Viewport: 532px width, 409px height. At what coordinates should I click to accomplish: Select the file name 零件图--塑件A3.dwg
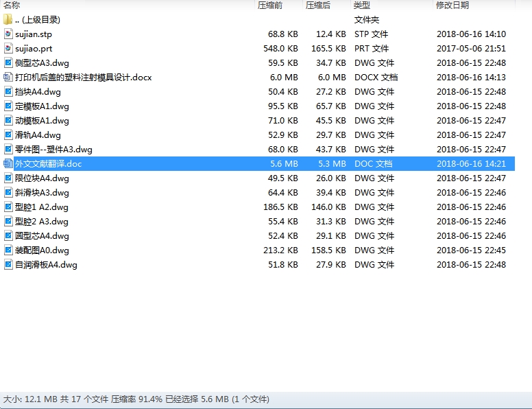[x=53, y=150]
